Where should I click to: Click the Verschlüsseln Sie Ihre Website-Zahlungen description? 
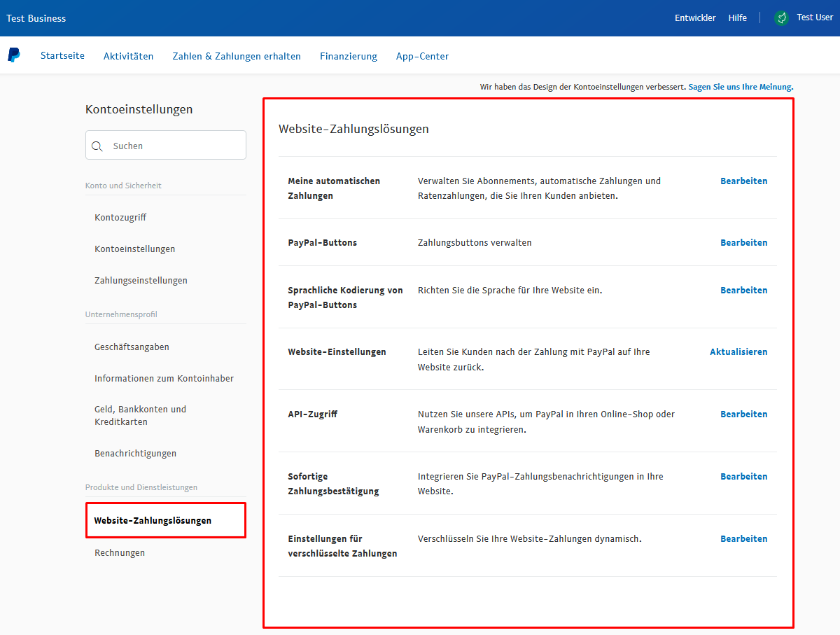click(x=530, y=538)
